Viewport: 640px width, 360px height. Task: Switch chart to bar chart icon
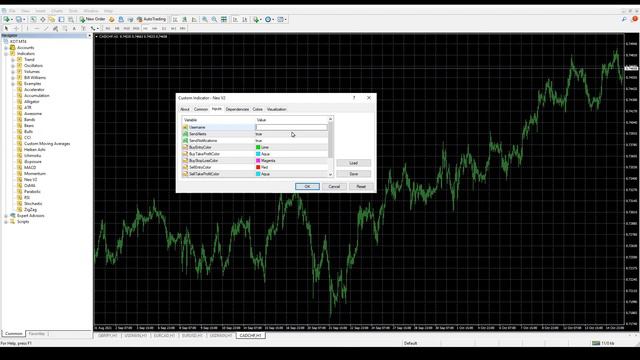[x=175, y=19]
